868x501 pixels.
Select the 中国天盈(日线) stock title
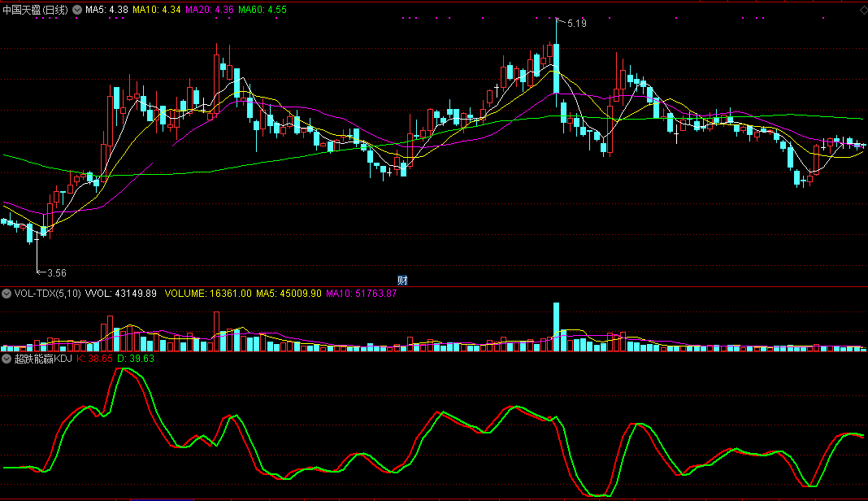[36, 10]
